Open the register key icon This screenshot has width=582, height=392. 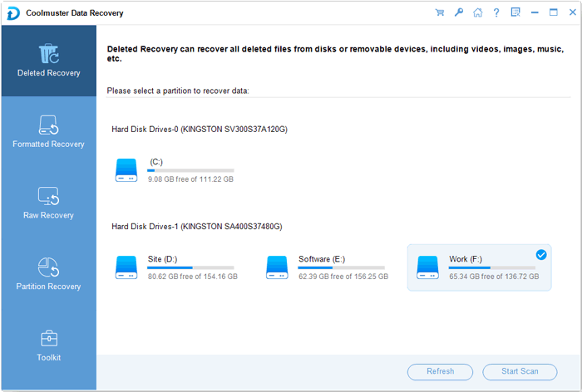tap(458, 12)
